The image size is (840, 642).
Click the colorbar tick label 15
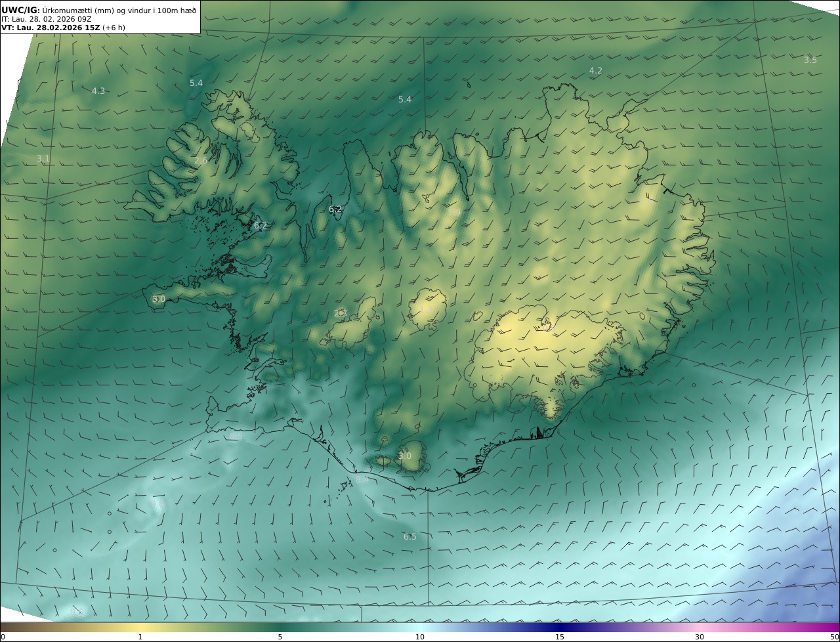(560, 637)
